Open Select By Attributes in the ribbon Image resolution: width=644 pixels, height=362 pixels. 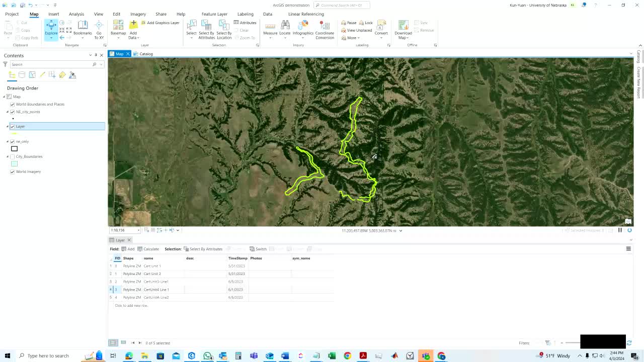click(206, 29)
